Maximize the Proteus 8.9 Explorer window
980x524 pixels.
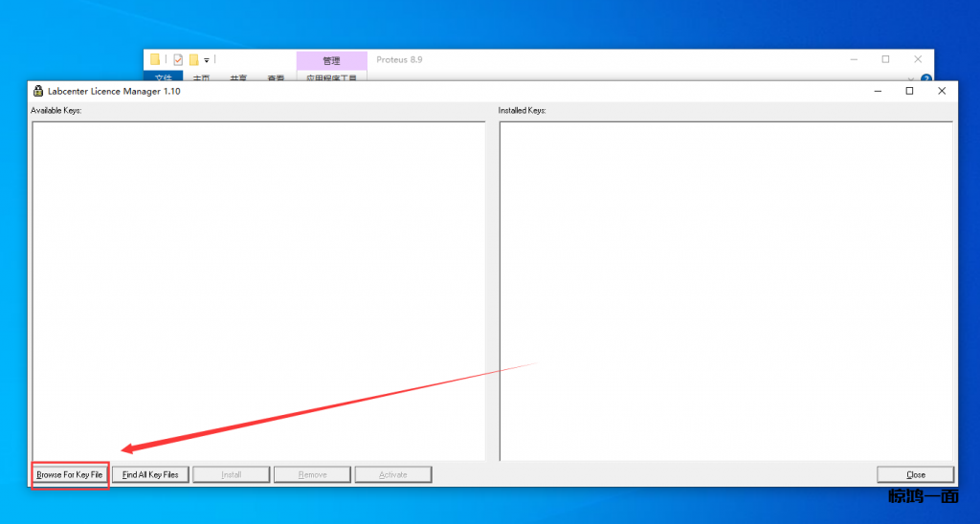click(885, 59)
